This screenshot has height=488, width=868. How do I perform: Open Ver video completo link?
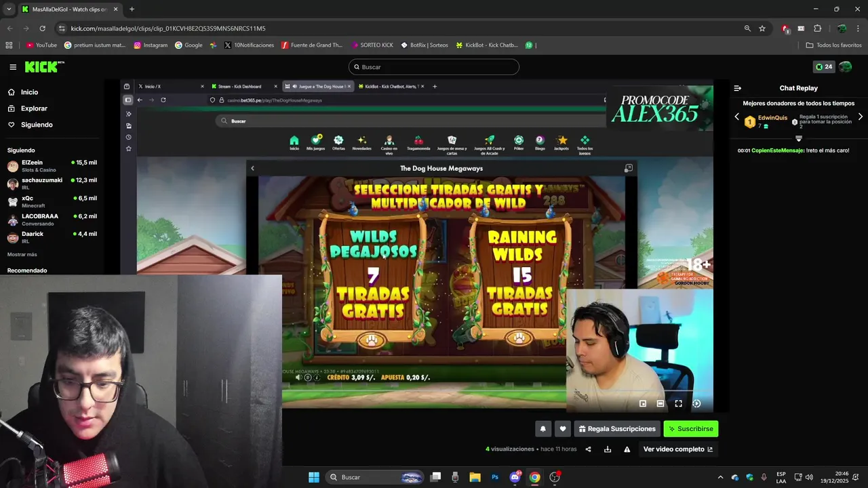point(678,449)
